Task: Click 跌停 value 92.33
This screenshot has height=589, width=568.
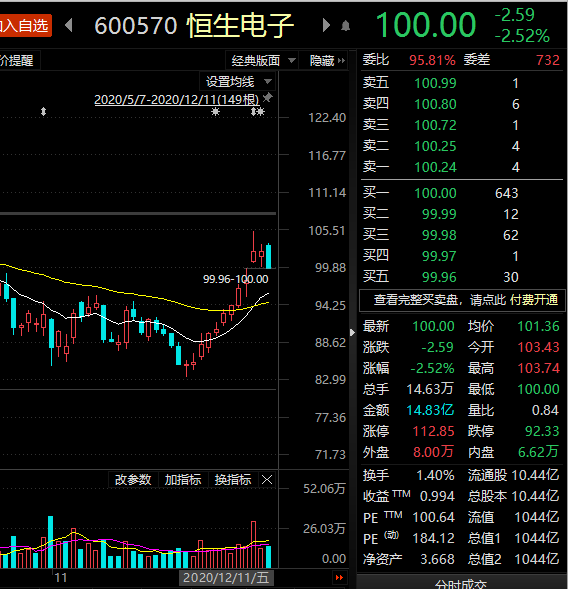Action: (542, 431)
